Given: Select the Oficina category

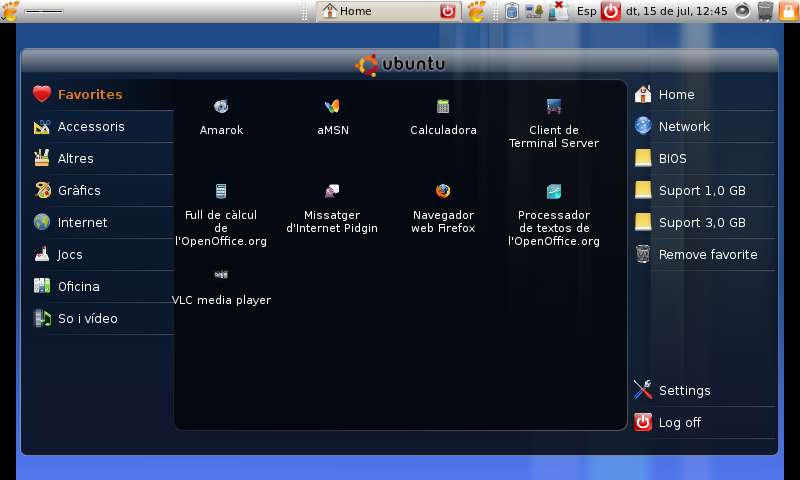Looking at the screenshot, I should click(103, 286).
